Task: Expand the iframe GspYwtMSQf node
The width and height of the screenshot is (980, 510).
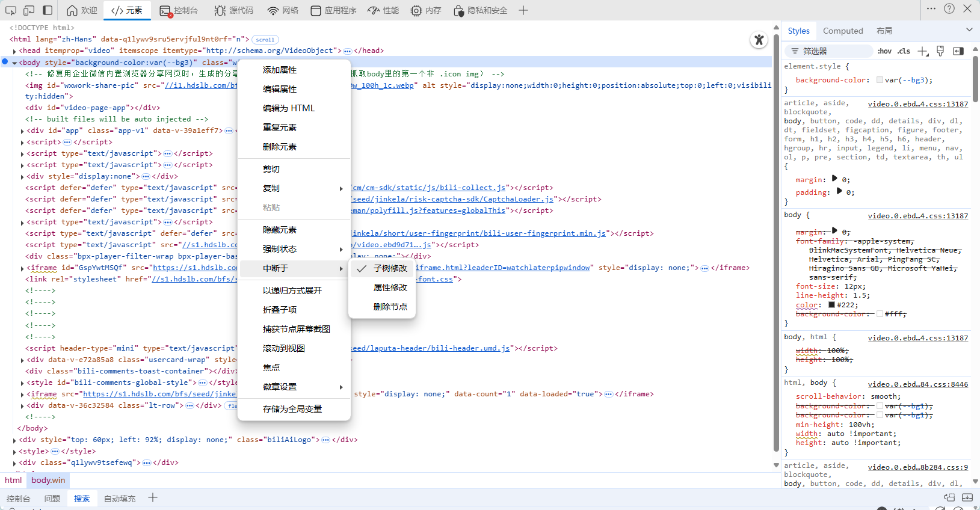Action: coord(22,268)
